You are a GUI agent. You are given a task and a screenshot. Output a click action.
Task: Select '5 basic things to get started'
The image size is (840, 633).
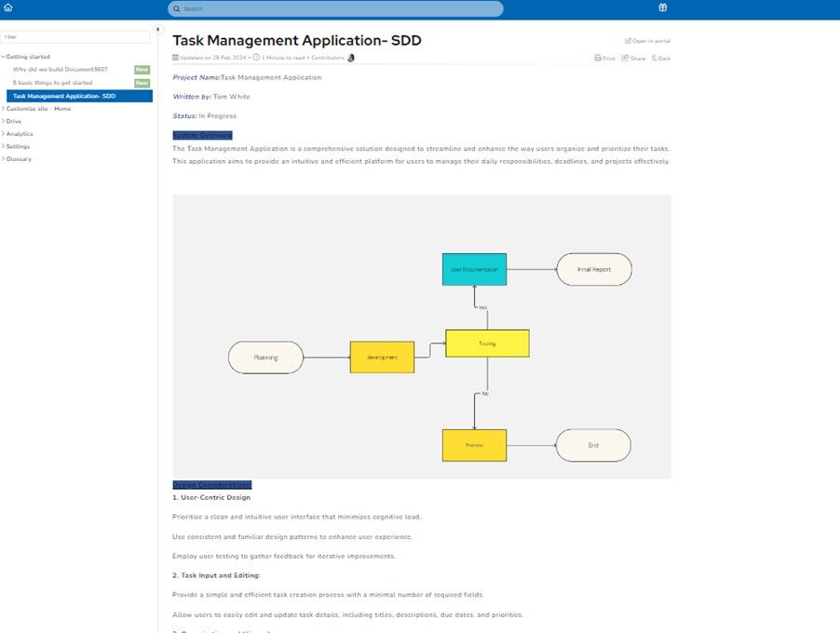point(52,83)
